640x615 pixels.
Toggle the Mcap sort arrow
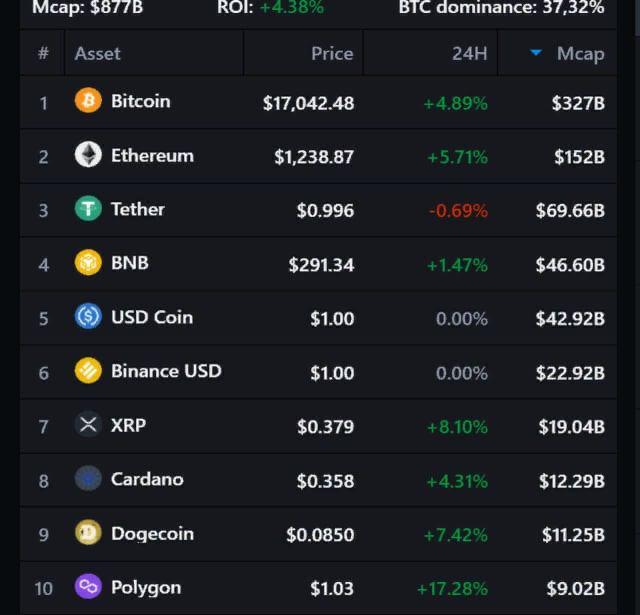(x=537, y=53)
